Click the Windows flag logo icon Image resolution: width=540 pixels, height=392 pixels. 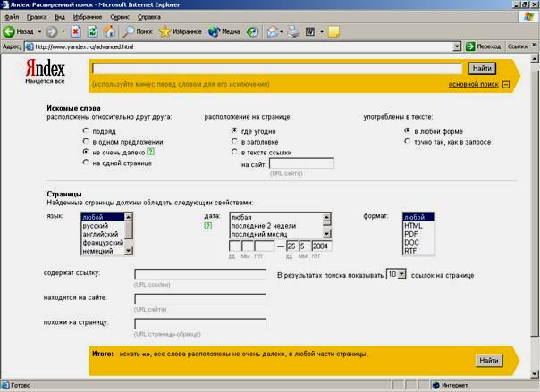tap(528, 16)
